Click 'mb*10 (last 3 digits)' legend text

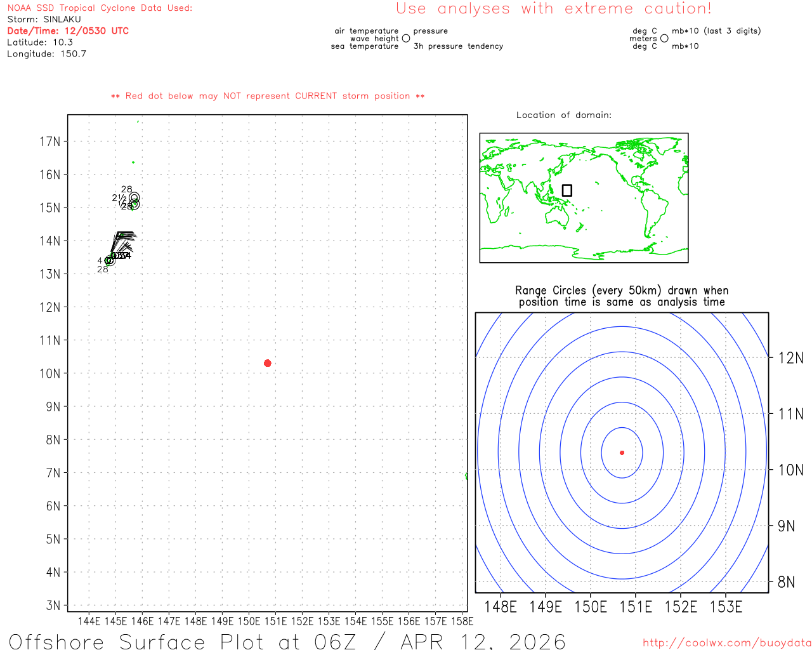click(716, 30)
